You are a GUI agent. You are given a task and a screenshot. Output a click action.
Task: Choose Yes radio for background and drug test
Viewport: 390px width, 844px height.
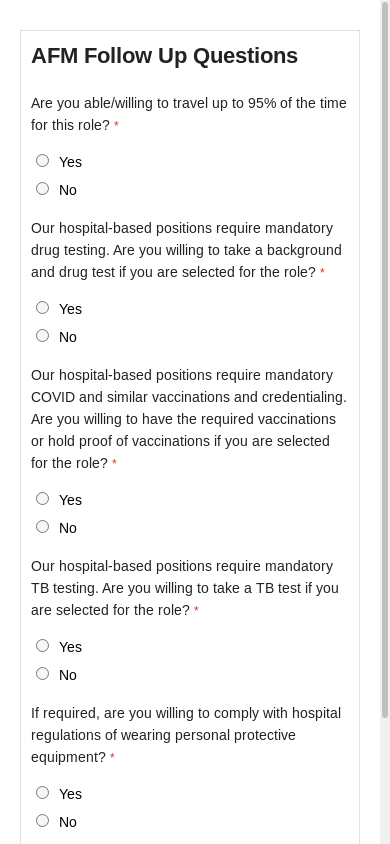42,307
